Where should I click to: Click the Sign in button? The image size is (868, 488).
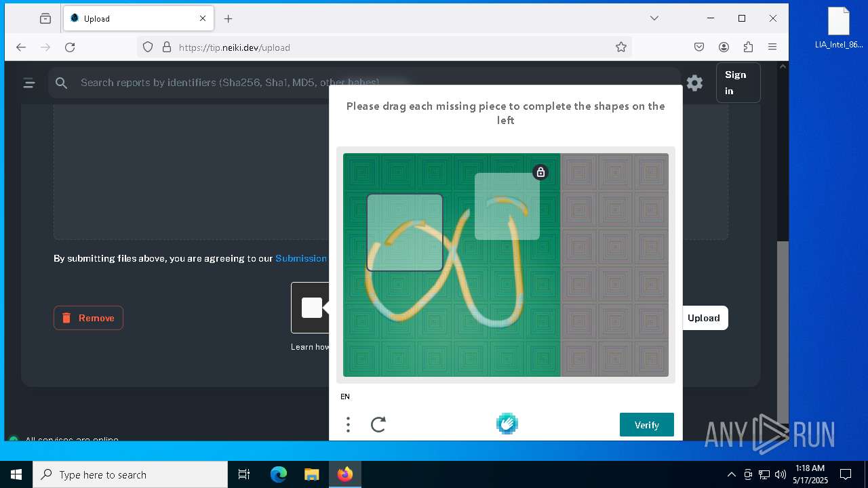[738, 83]
